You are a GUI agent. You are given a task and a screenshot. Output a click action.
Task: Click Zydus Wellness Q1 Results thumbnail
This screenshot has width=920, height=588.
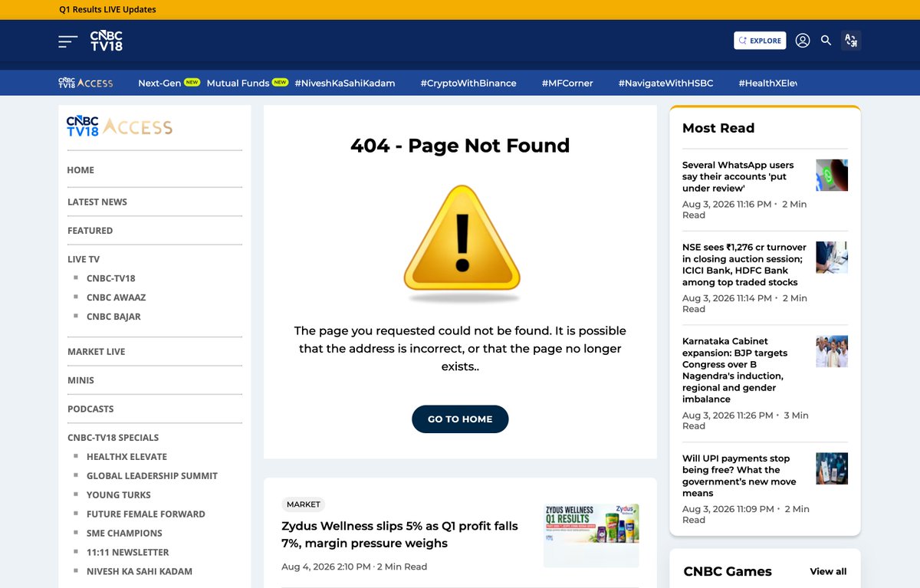click(x=591, y=535)
